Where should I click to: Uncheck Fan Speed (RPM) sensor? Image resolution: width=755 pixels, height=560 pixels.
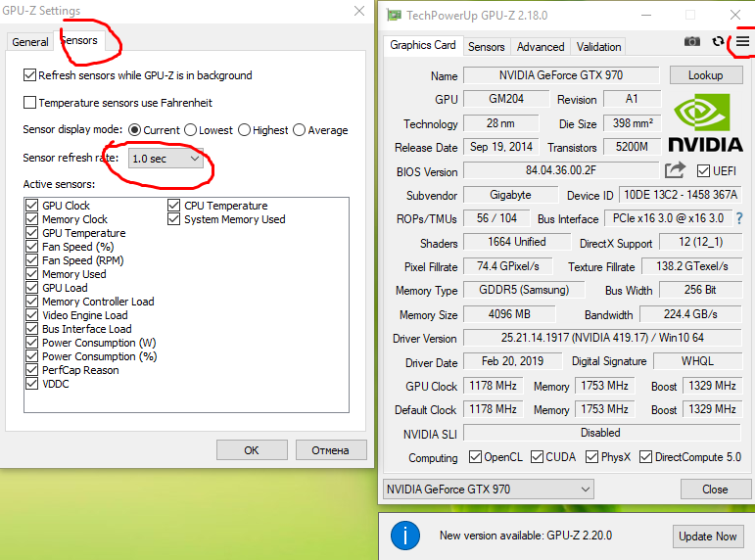[x=31, y=260]
